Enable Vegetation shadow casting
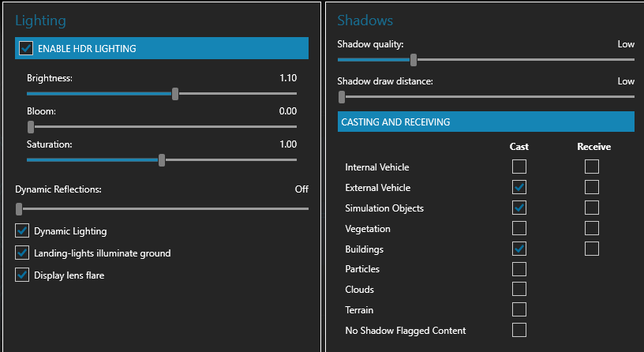 tap(519, 228)
